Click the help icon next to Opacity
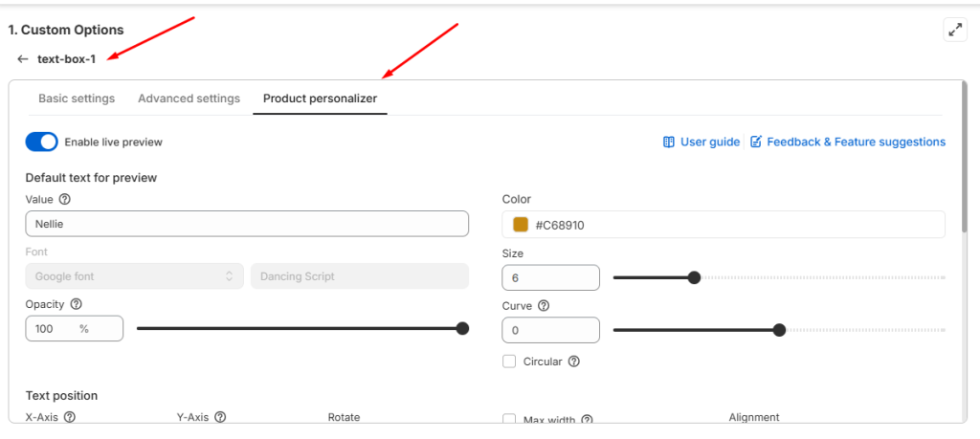This screenshot has width=980, height=439. click(x=76, y=304)
